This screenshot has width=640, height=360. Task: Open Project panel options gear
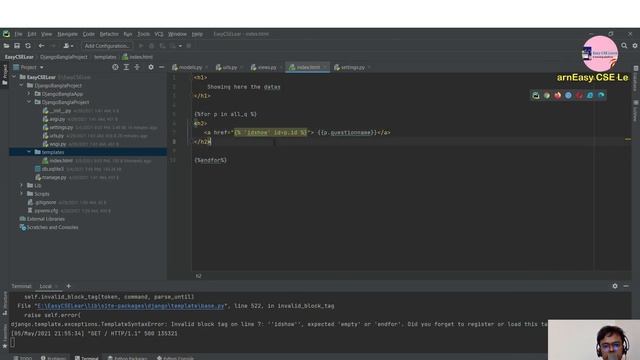click(x=151, y=67)
